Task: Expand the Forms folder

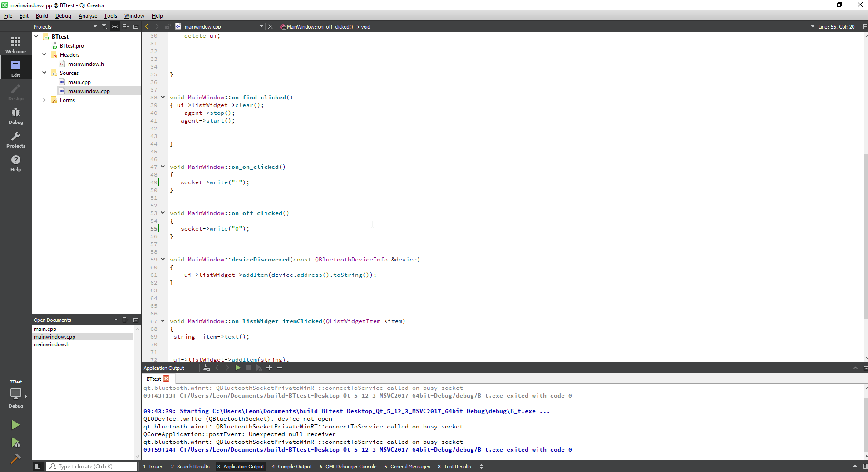Action: pos(44,100)
